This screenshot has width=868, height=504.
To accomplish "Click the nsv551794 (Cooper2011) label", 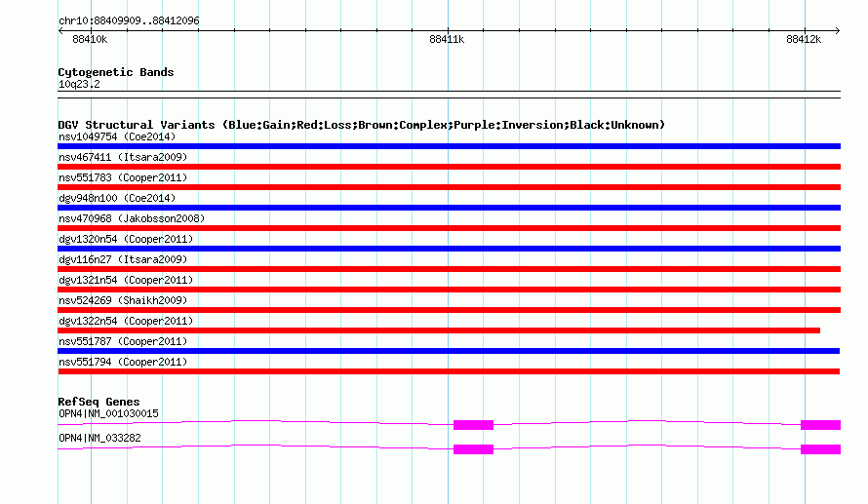I will [123, 362].
